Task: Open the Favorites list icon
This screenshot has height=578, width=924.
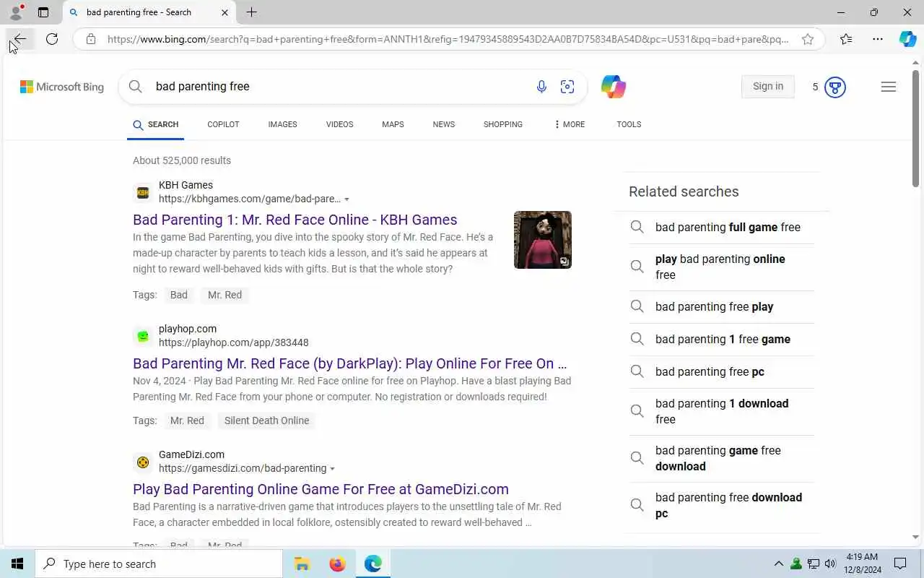Action: (x=846, y=39)
